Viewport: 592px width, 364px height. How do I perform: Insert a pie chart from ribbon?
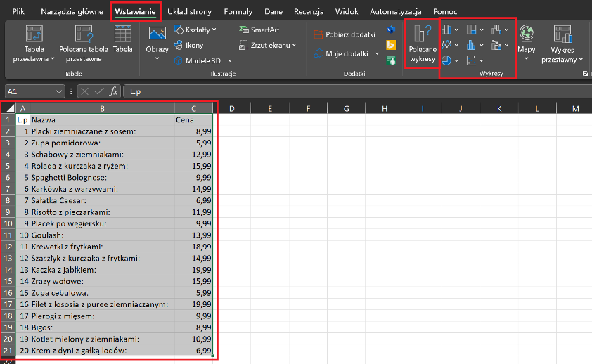point(447,61)
